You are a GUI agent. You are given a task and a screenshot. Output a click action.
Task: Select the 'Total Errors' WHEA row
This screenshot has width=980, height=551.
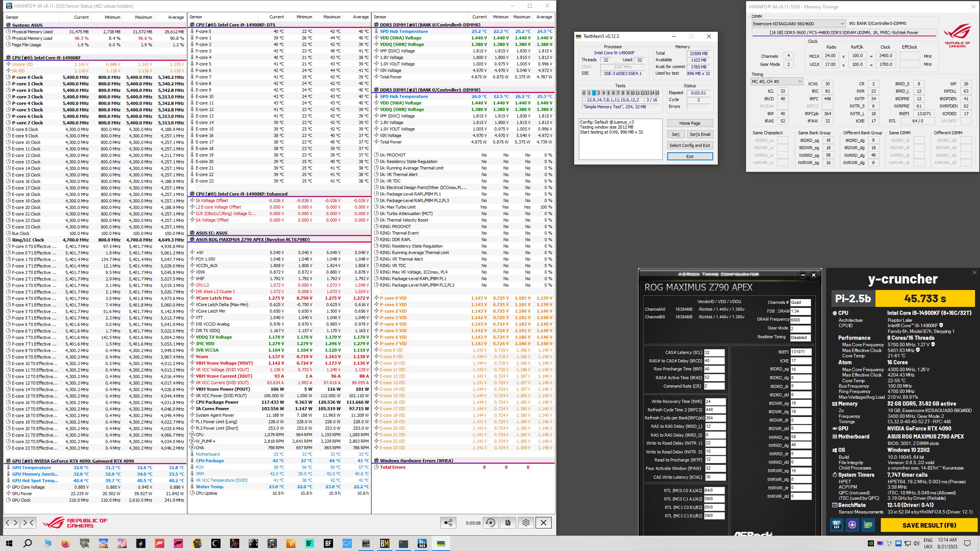(463, 467)
